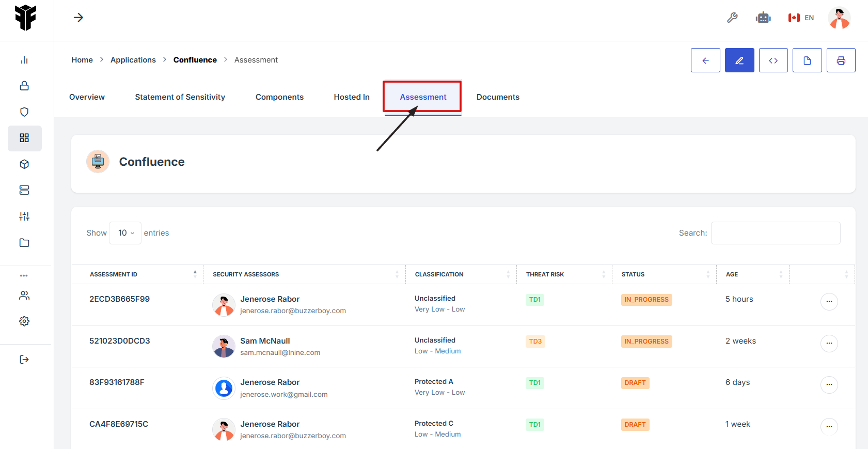Expand the sidebar with arrow toggle
This screenshot has height=449, width=868.
click(x=78, y=18)
